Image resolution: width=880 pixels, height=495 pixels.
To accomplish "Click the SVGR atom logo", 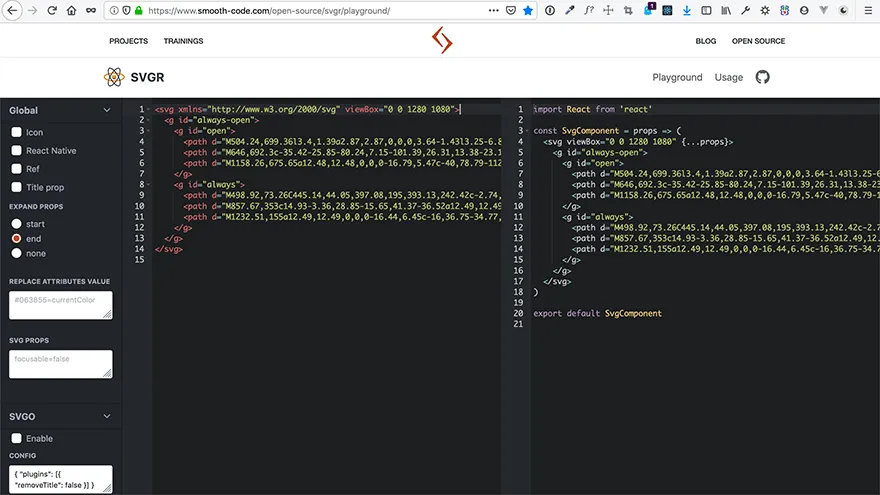I will [114, 77].
